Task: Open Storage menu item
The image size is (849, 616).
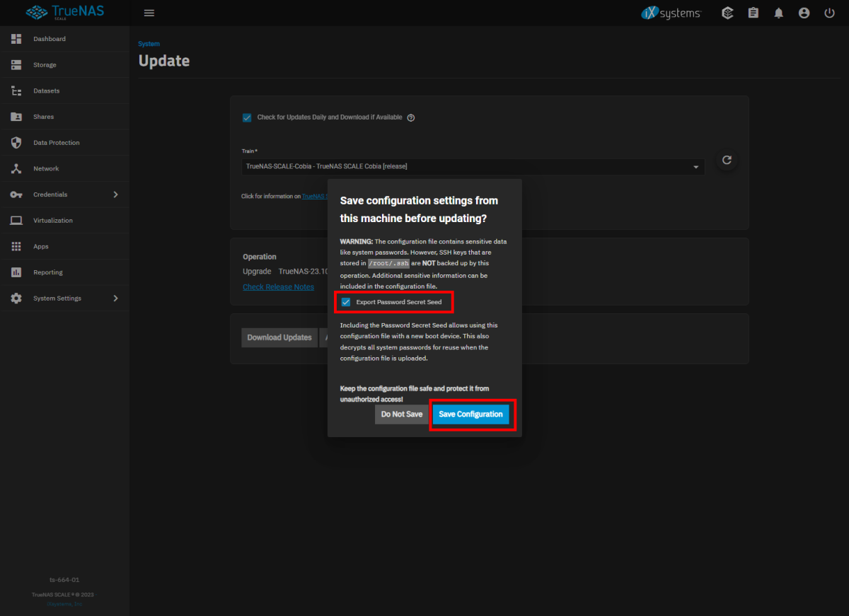Action: pyautogui.click(x=64, y=65)
